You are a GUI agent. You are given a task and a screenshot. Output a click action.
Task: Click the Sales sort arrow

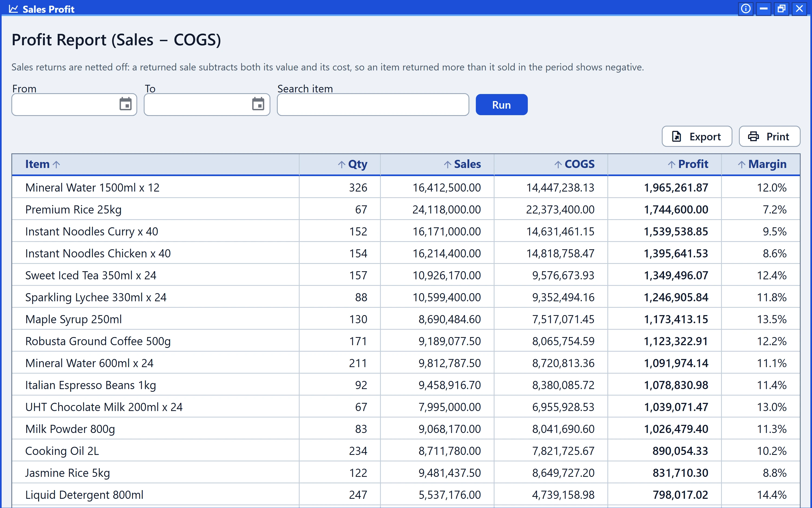(x=448, y=164)
